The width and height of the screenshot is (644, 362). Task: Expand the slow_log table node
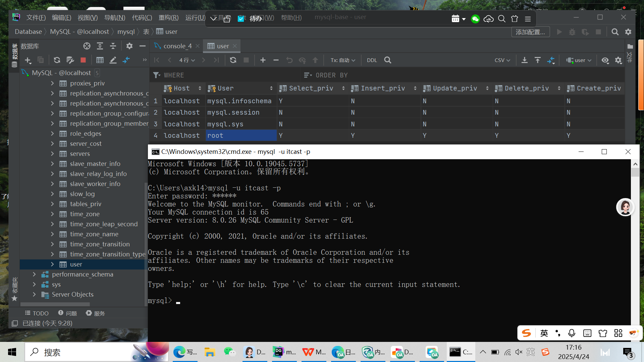click(52, 194)
